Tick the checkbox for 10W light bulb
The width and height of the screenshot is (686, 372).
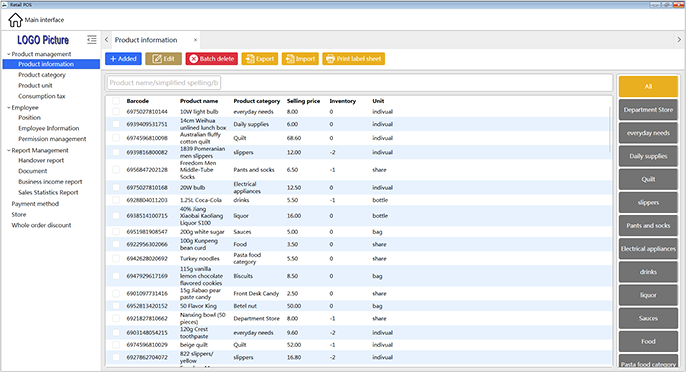pos(116,112)
